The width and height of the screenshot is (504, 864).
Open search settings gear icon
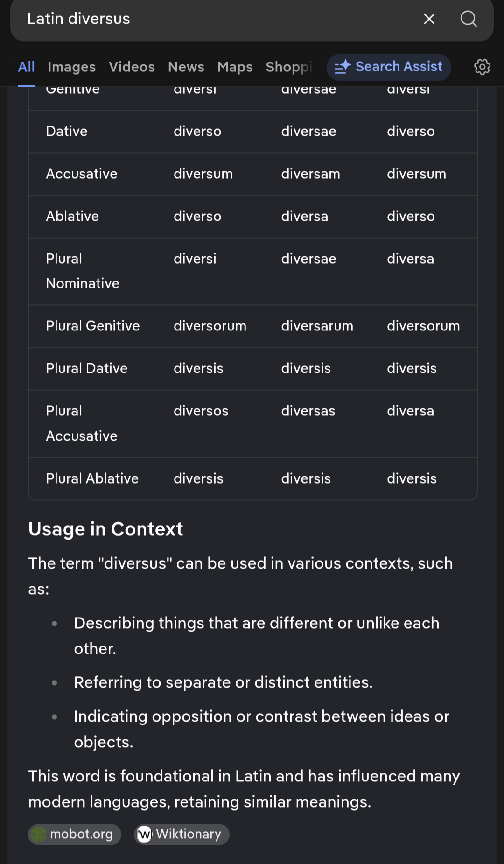pos(482,67)
